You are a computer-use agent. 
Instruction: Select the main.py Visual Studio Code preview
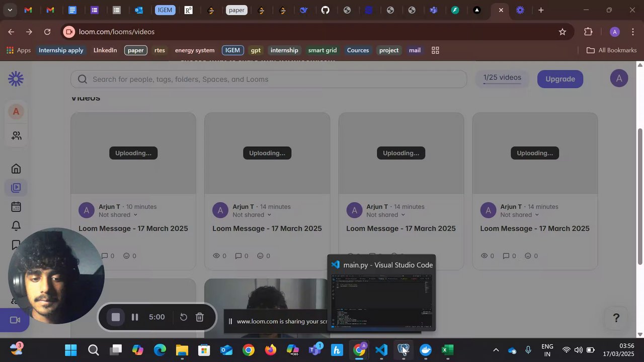click(x=381, y=294)
